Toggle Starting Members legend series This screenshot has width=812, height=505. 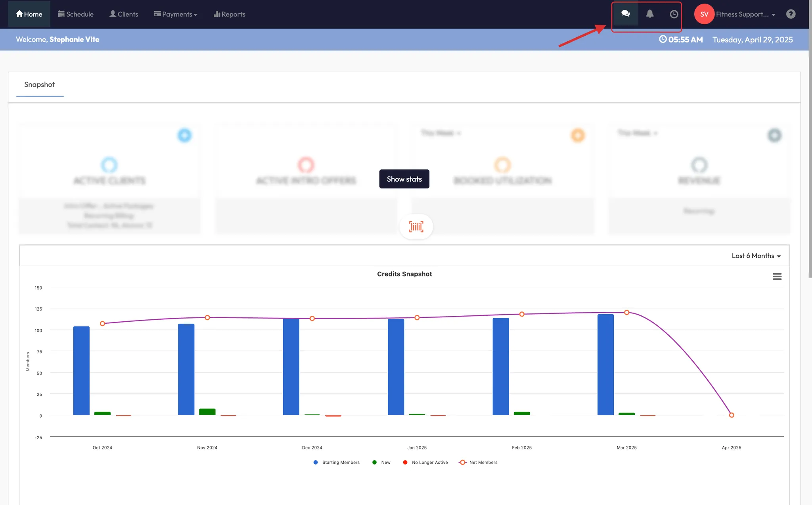[x=340, y=462]
